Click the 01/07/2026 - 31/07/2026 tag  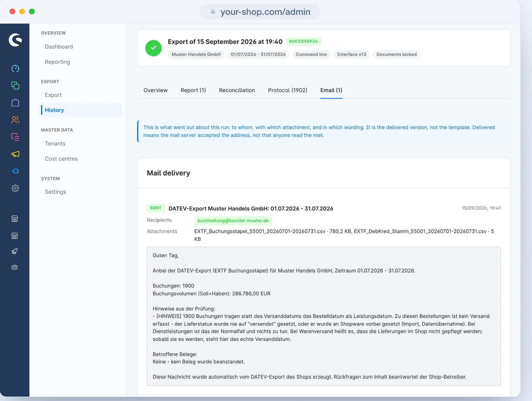tap(258, 54)
